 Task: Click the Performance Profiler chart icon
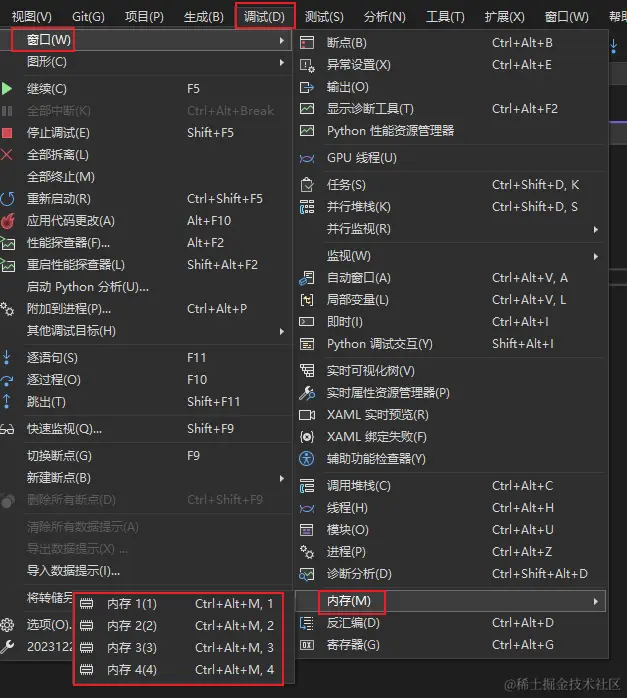pyautogui.click(x=8, y=243)
